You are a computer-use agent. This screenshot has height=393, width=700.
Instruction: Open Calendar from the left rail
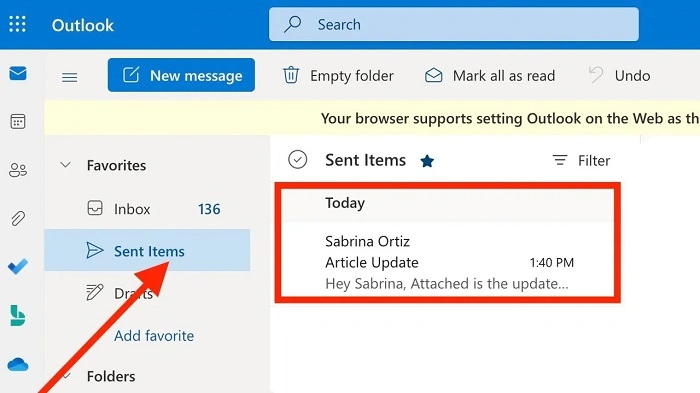click(x=18, y=121)
